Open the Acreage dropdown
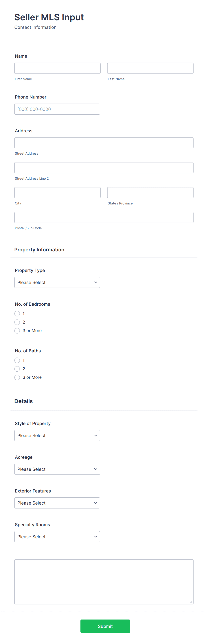Viewport: 208px width, 644px height. pyautogui.click(x=57, y=469)
